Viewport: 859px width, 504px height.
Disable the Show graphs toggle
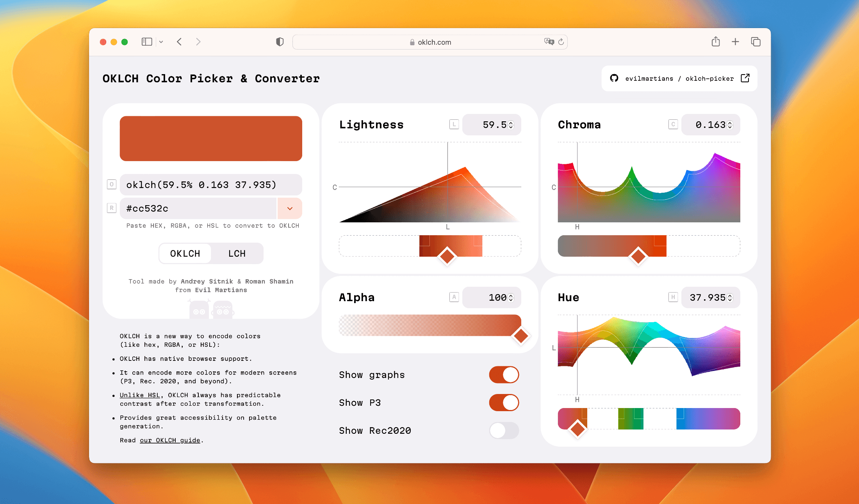(504, 374)
